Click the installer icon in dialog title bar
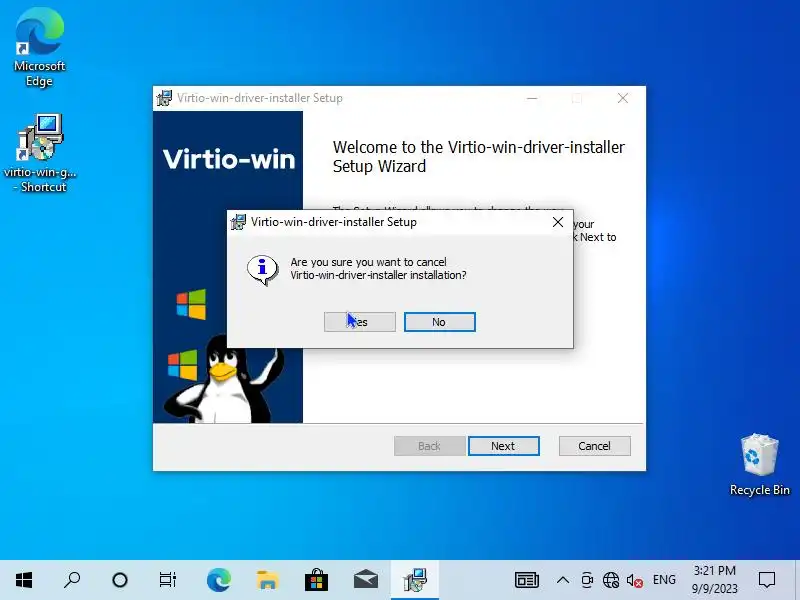The image size is (800, 600). pos(238,222)
